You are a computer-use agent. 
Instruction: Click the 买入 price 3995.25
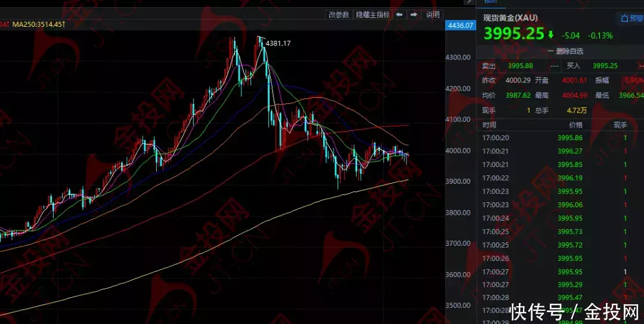pos(605,66)
